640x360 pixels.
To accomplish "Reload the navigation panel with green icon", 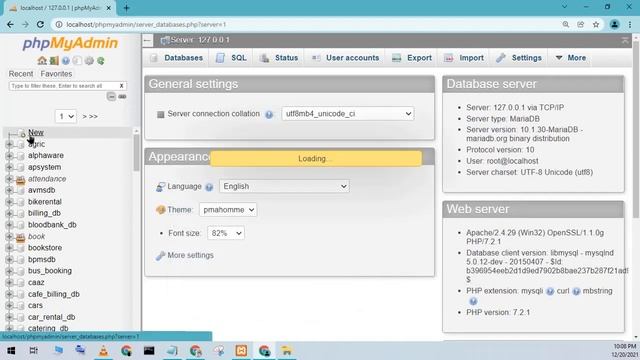I will (101, 61).
